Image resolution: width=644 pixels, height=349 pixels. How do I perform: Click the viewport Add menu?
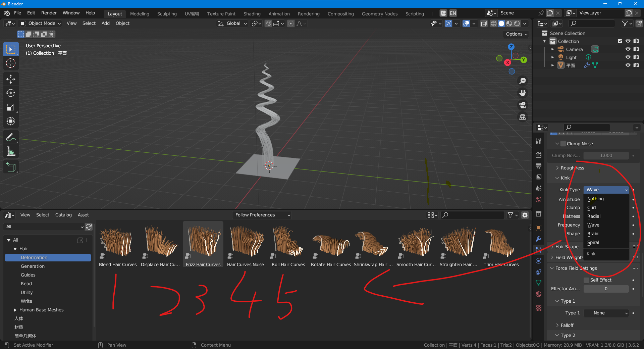(x=106, y=23)
